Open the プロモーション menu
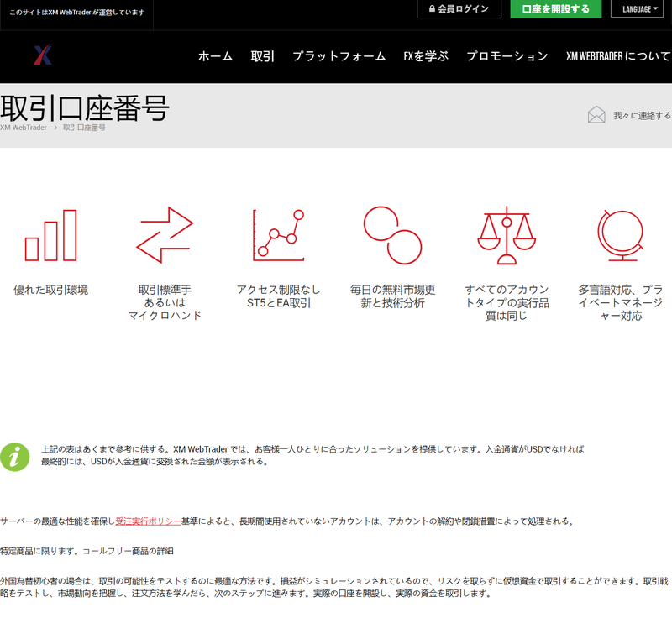 point(507,56)
